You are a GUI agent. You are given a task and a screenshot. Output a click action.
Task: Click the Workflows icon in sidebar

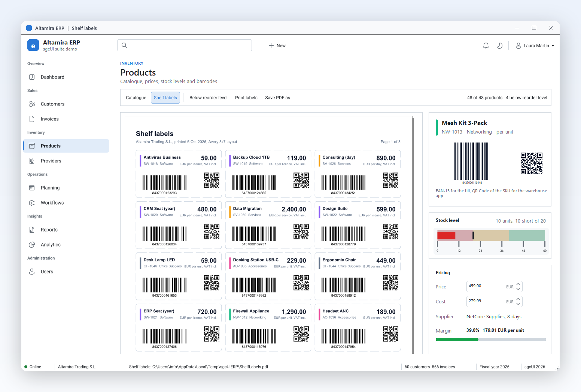32,203
